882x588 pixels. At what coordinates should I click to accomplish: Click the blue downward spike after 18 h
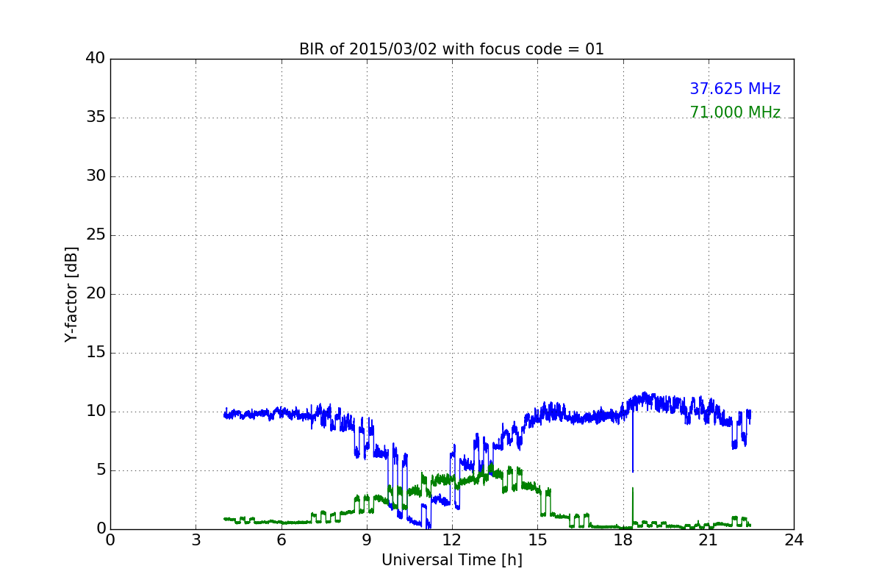pyautogui.click(x=632, y=441)
